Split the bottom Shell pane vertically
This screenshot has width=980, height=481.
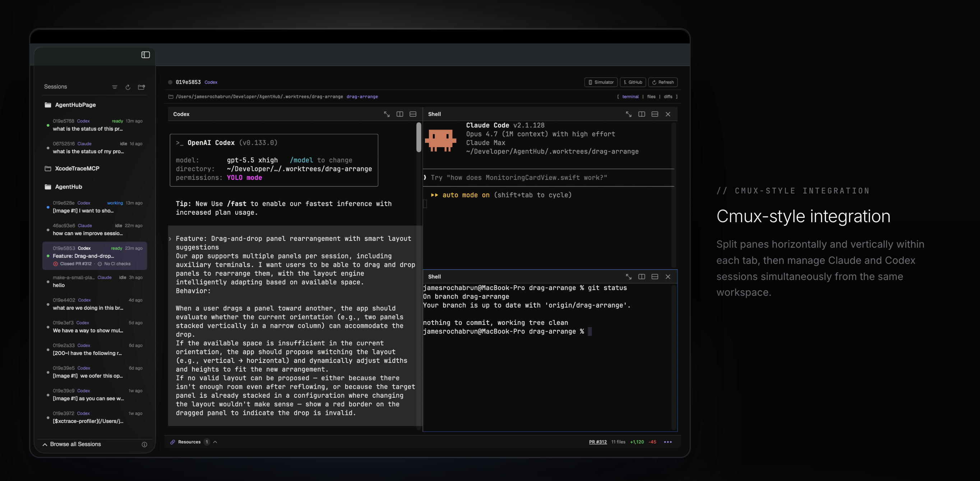click(x=641, y=276)
